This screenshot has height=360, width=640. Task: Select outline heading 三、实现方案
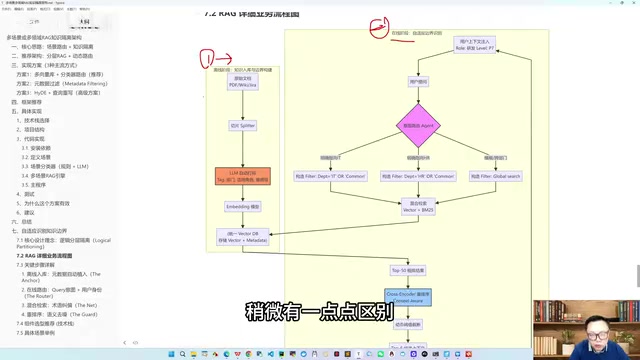point(44,65)
